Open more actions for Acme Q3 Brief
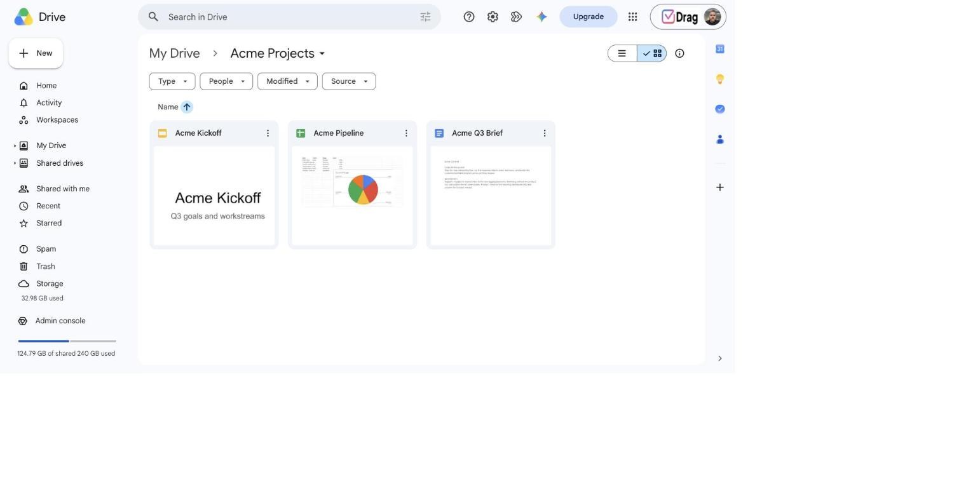 (x=545, y=133)
